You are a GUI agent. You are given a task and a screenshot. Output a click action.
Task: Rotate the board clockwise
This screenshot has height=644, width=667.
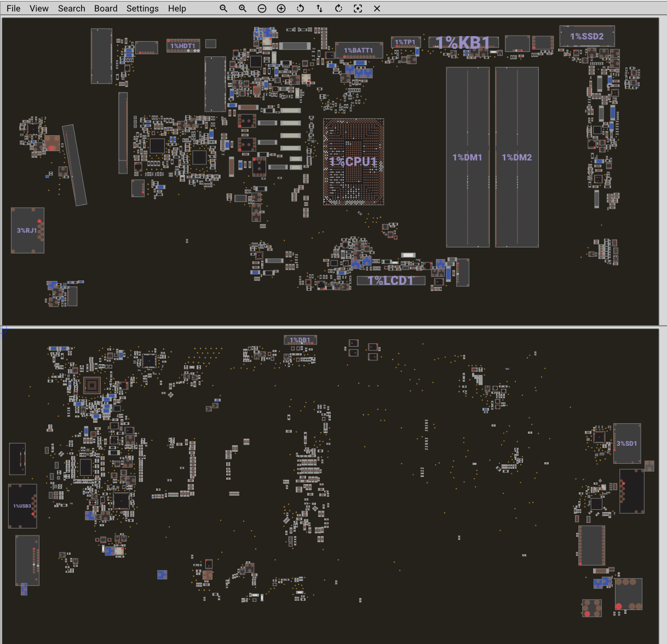tap(338, 9)
